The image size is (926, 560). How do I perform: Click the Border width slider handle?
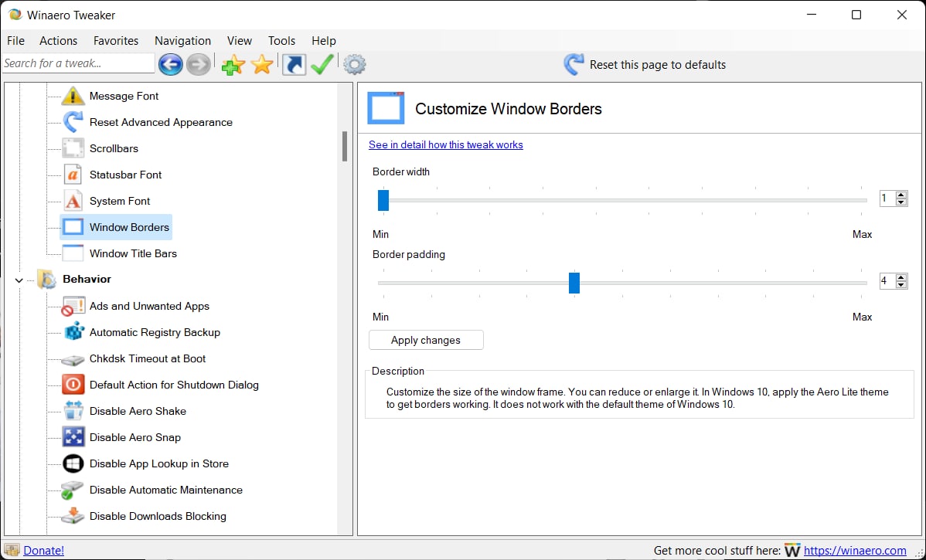[383, 201]
